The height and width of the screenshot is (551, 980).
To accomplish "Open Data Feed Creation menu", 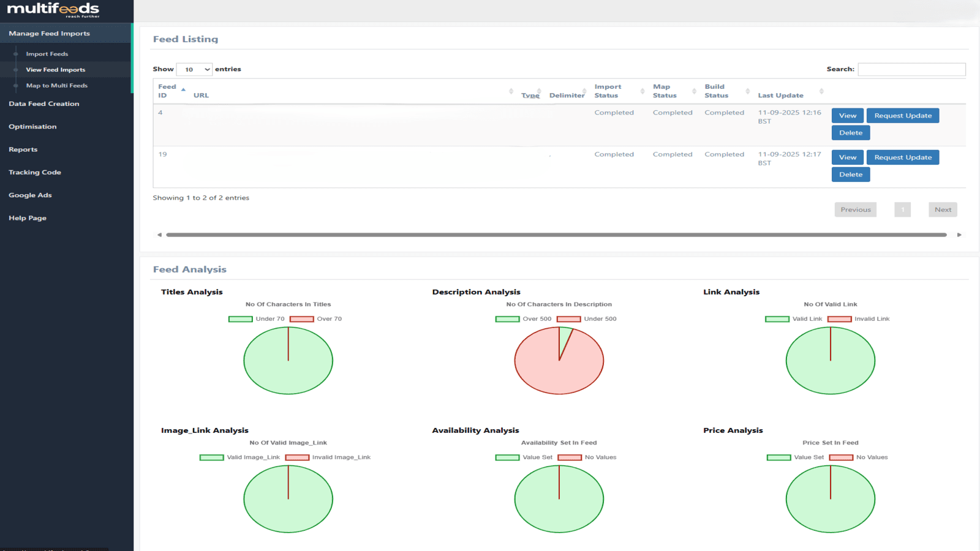I will pos(44,103).
